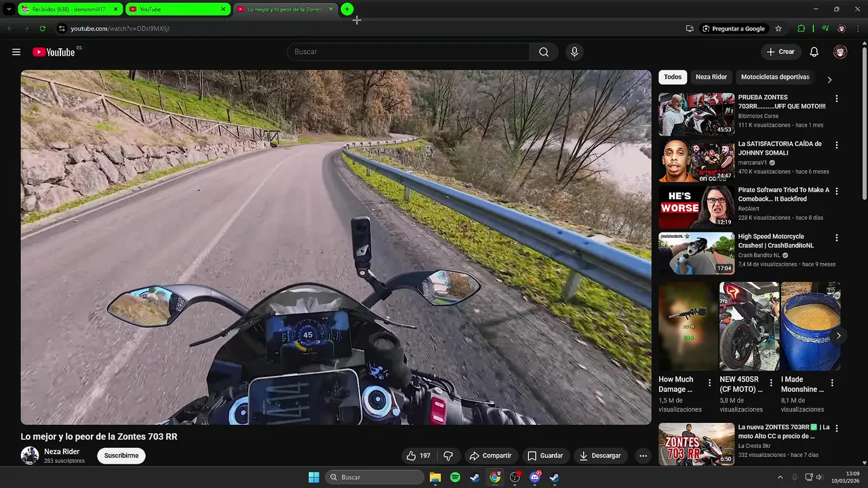Viewport: 868px width, 488px height.
Task: Open Chrome three-dot menu
Action: point(857,28)
